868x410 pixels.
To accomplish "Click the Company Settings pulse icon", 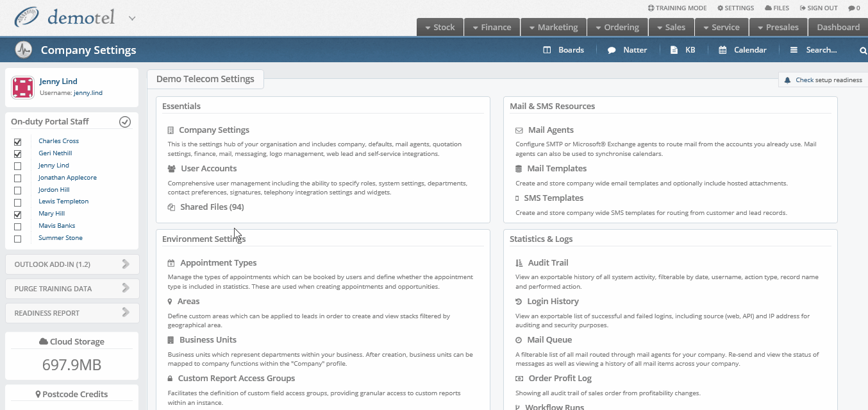I will click(23, 50).
